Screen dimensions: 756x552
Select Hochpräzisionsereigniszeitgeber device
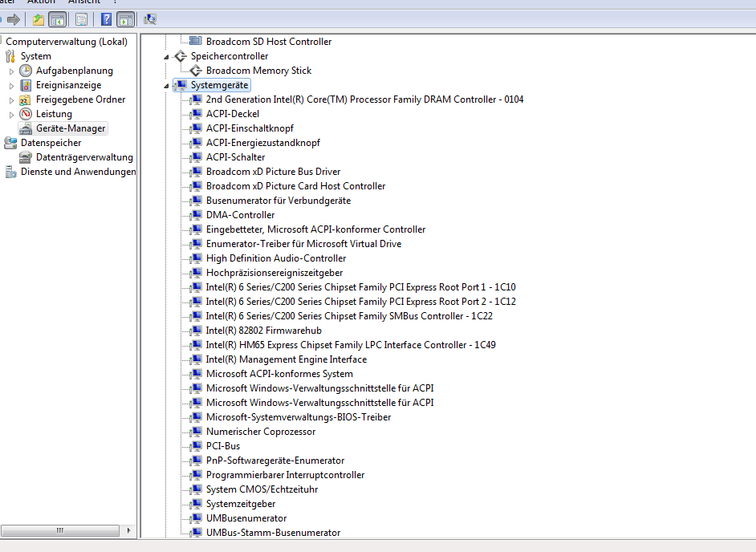pyautogui.click(x=274, y=273)
